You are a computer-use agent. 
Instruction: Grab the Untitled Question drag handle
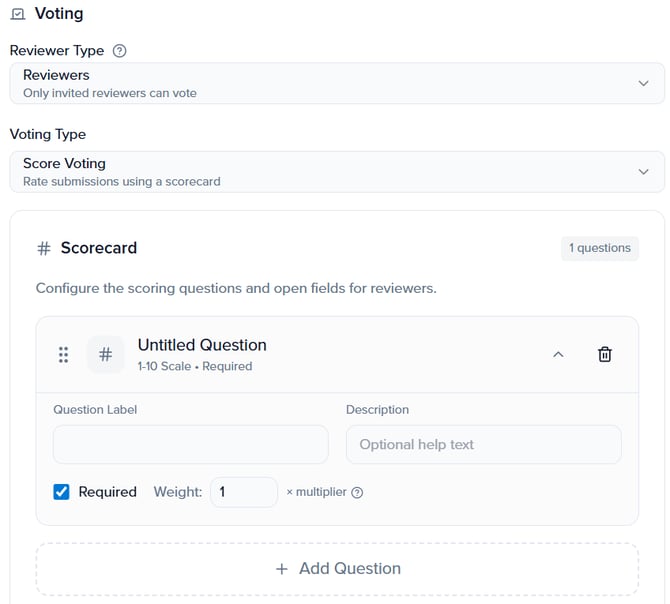coord(63,355)
